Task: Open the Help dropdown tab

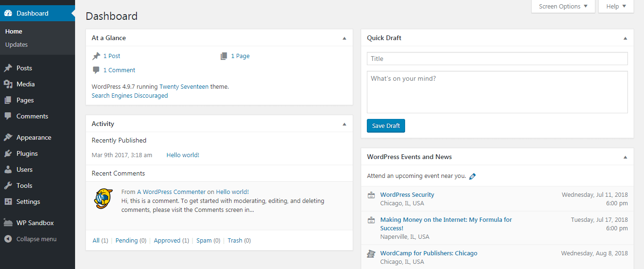Action: tap(616, 6)
